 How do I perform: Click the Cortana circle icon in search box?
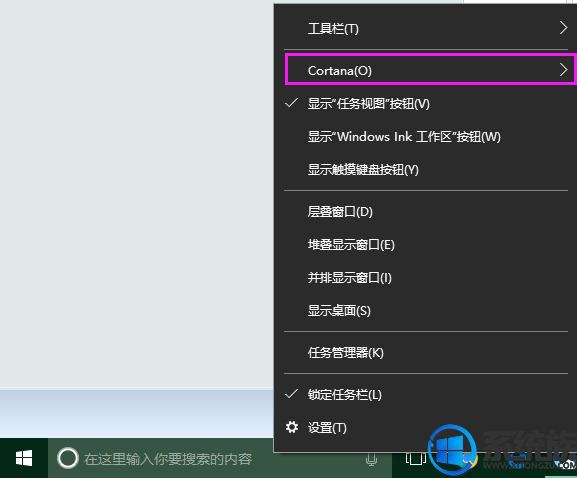pyautogui.click(x=68, y=458)
